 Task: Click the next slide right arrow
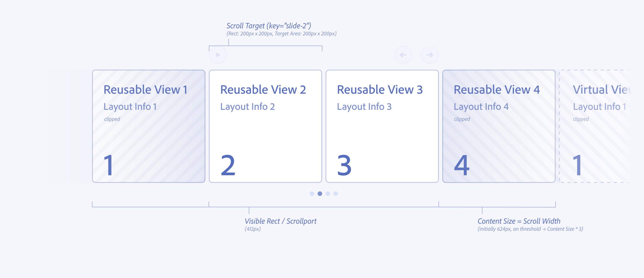(429, 55)
